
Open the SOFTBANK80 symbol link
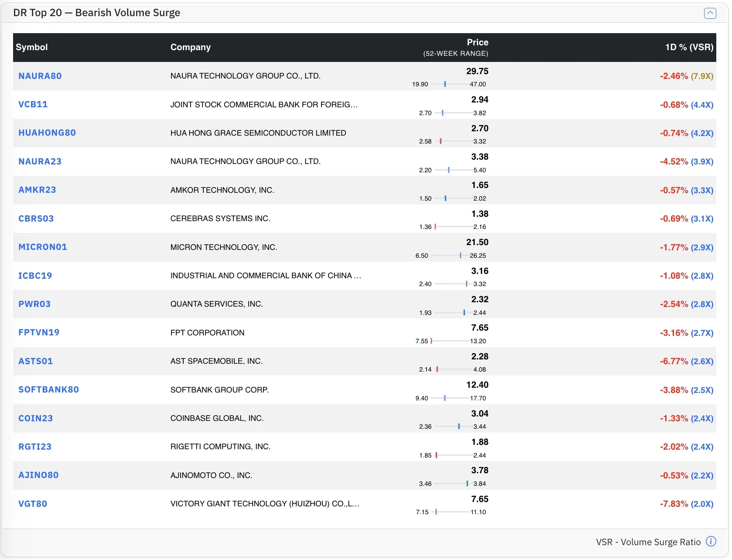[x=49, y=389]
